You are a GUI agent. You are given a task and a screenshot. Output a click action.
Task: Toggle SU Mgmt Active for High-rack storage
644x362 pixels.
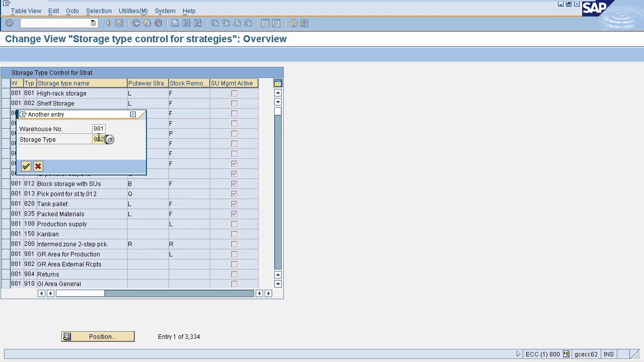(x=234, y=94)
